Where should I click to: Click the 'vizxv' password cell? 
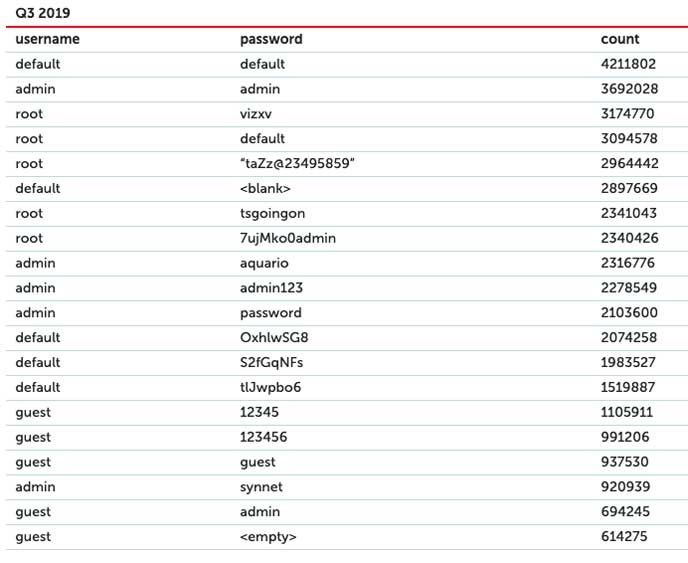(256, 114)
